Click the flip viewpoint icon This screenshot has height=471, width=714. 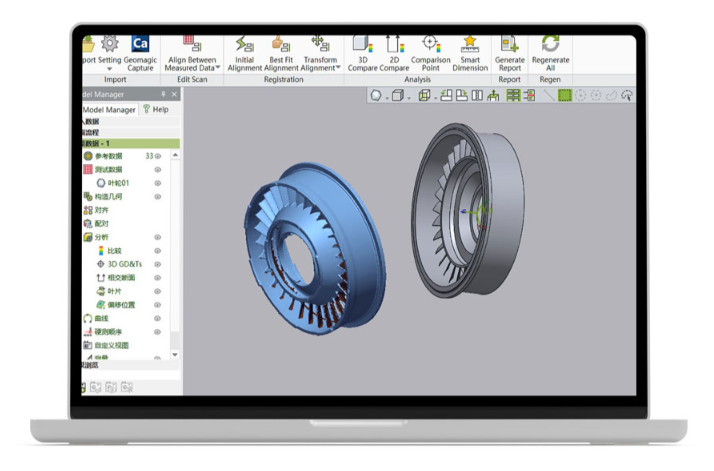pyautogui.click(x=477, y=95)
